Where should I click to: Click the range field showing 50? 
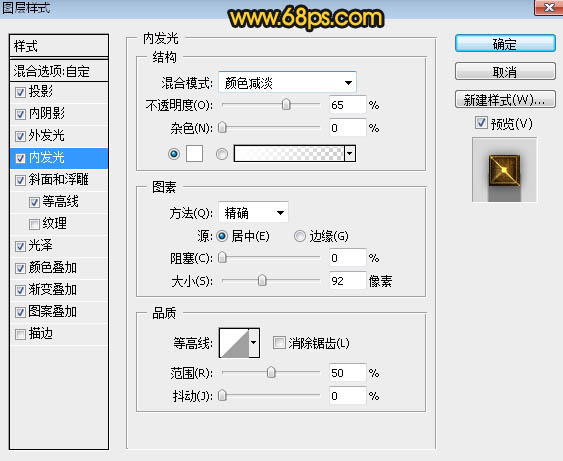pos(348,373)
